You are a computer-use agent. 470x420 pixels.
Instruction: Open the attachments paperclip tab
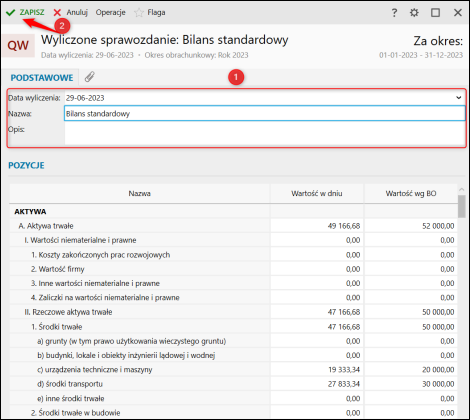89,77
